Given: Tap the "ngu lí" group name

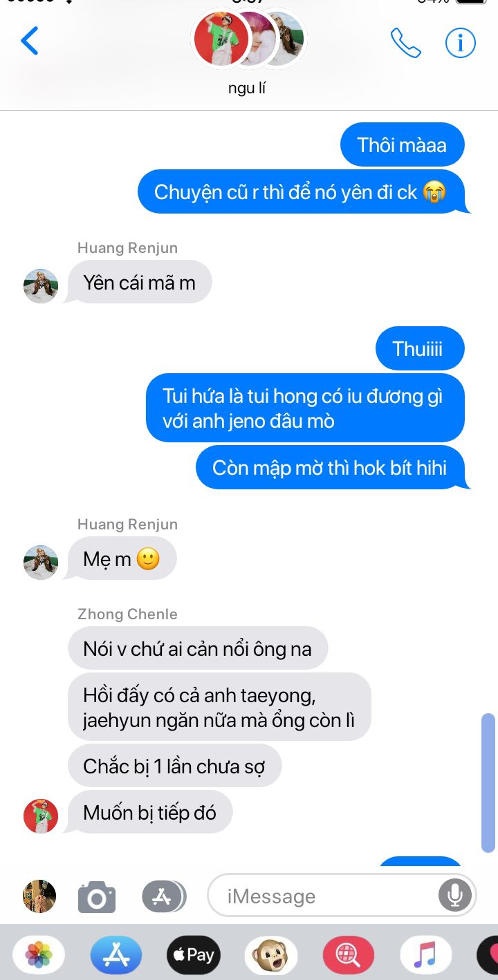Looking at the screenshot, I should pyautogui.click(x=247, y=88).
